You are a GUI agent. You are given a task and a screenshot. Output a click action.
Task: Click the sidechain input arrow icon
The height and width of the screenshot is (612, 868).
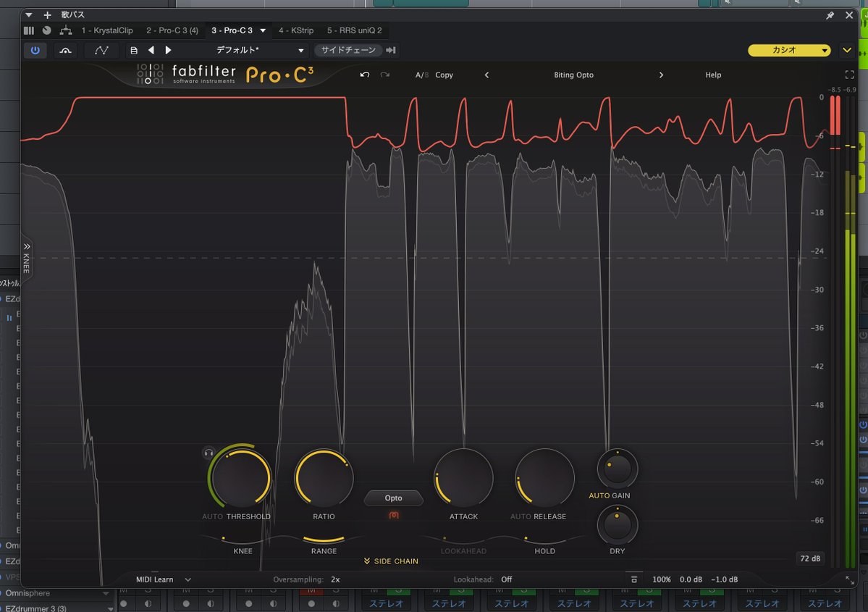391,51
